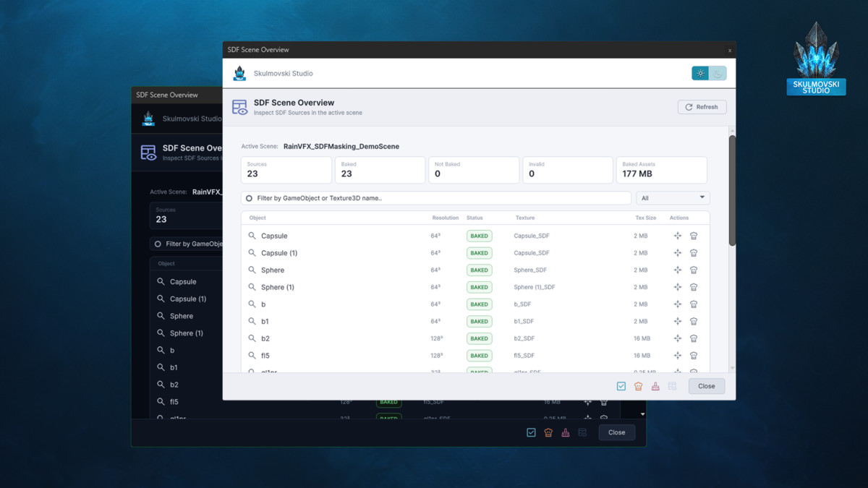This screenshot has height=488, width=868.
Task: Click the Texture column header
Action: (525, 218)
